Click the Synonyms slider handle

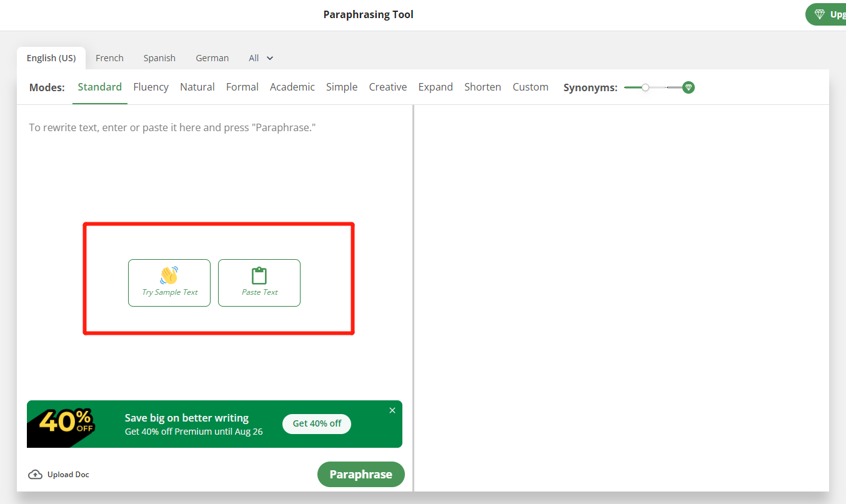pyautogui.click(x=645, y=87)
